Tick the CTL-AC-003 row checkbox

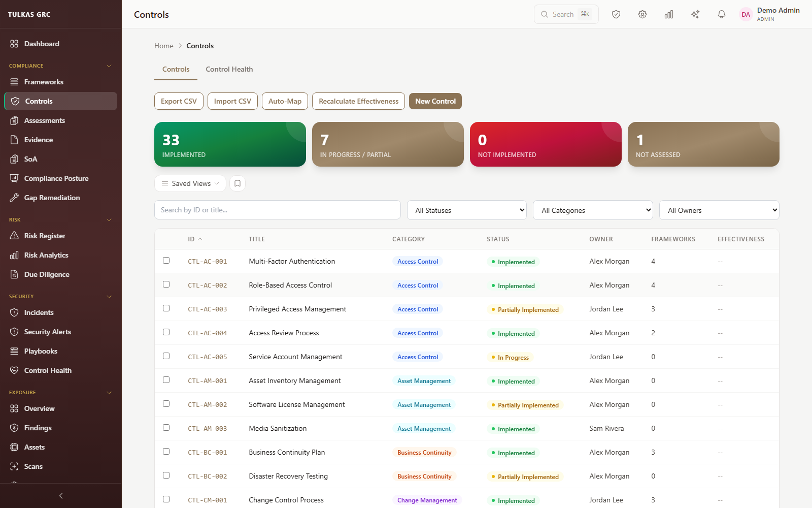coord(166,308)
